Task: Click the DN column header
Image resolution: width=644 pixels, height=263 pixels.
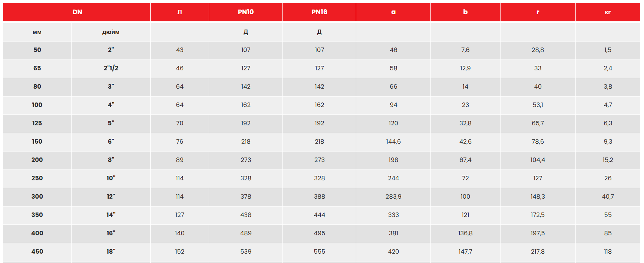Action: (x=77, y=12)
